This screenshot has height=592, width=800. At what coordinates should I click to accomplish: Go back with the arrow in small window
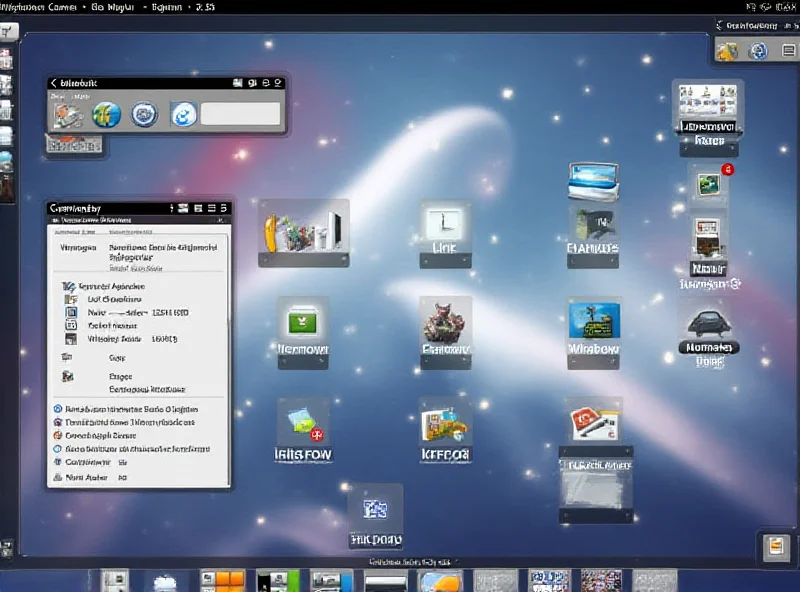pyautogui.click(x=54, y=83)
